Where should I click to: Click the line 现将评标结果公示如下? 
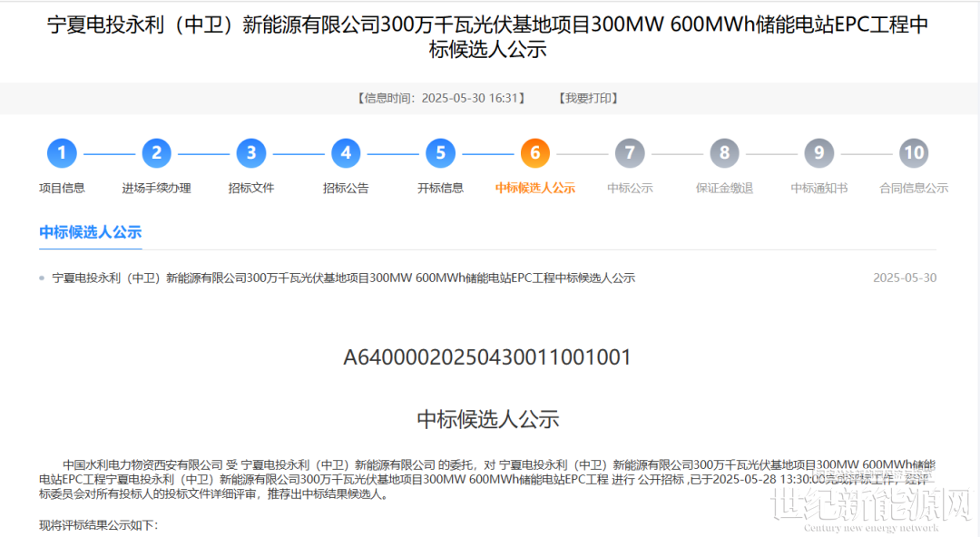pyautogui.click(x=99, y=525)
